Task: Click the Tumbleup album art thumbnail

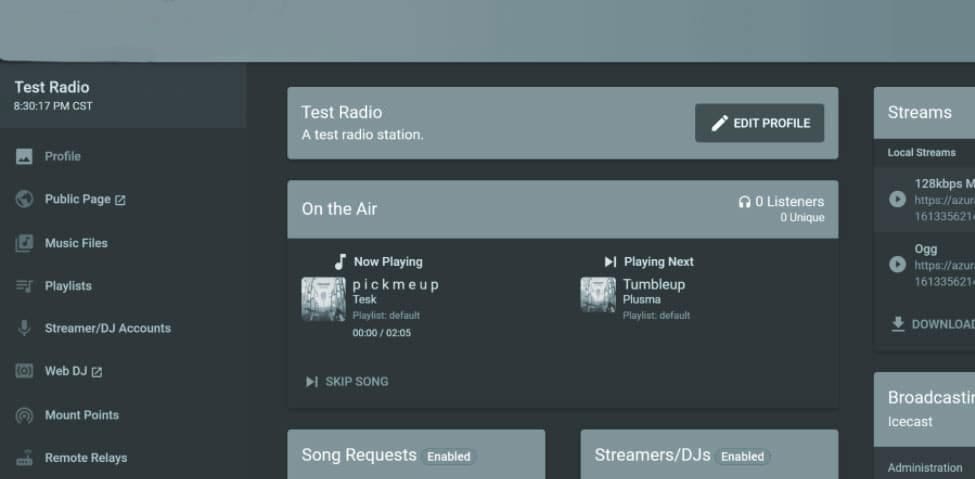Action: [x=598, y=295]
